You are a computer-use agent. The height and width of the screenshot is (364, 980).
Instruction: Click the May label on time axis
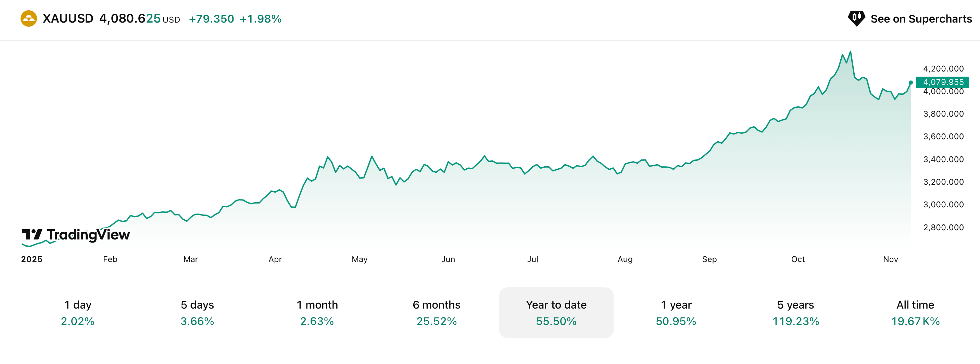[x=359, y=259]
